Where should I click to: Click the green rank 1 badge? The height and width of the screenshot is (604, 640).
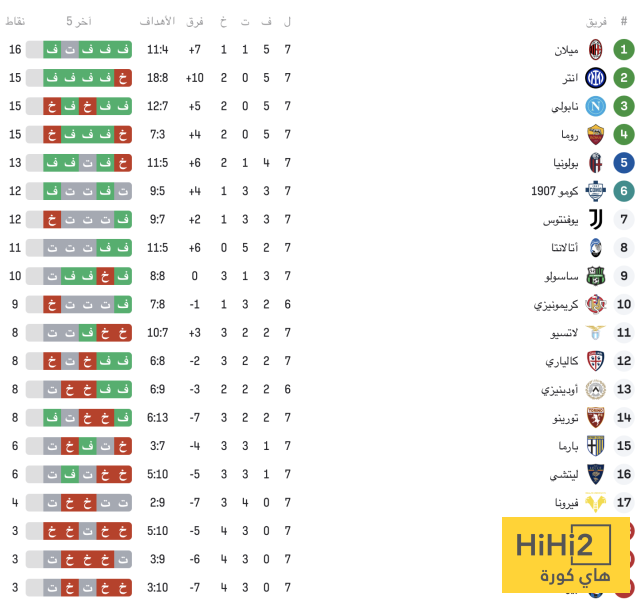624,50
